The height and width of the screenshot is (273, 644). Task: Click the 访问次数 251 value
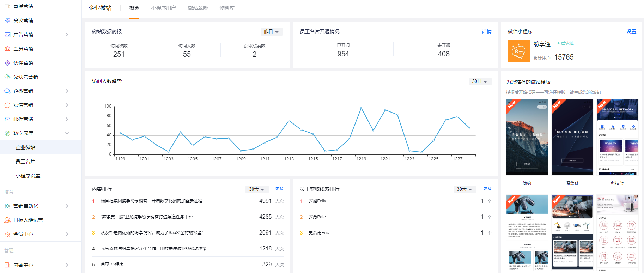point(119,54)
